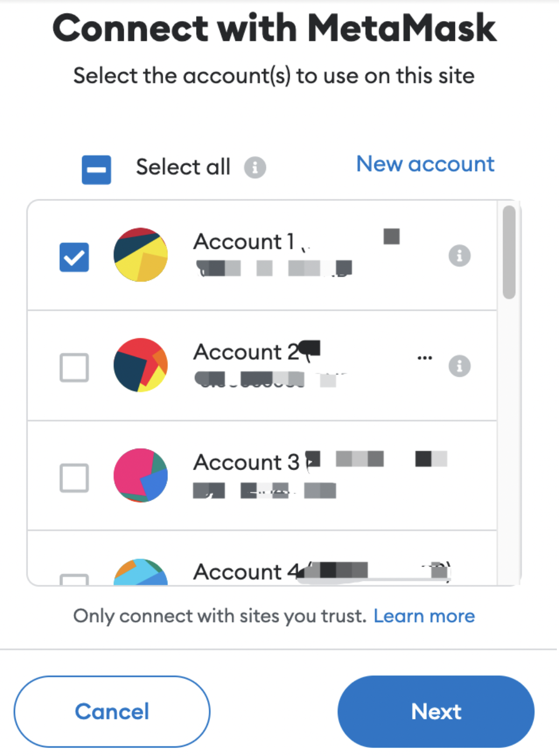Tick the partially visible Account 4 checkbox
The width and height of the screenshot is (559, 756).
[74, 580]
